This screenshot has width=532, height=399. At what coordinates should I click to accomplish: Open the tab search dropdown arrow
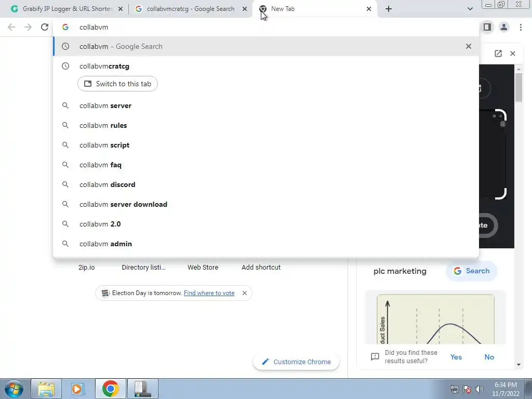point(470,9)
